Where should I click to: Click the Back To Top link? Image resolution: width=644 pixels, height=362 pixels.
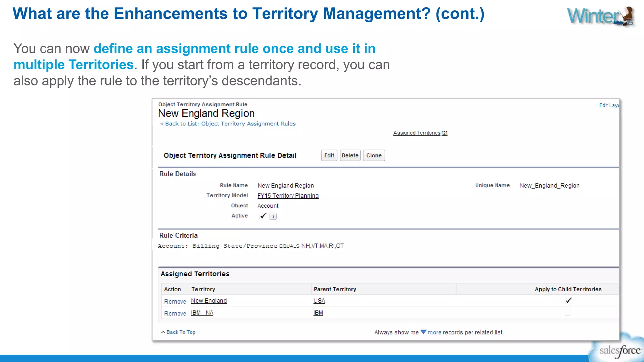coord(181,332)
